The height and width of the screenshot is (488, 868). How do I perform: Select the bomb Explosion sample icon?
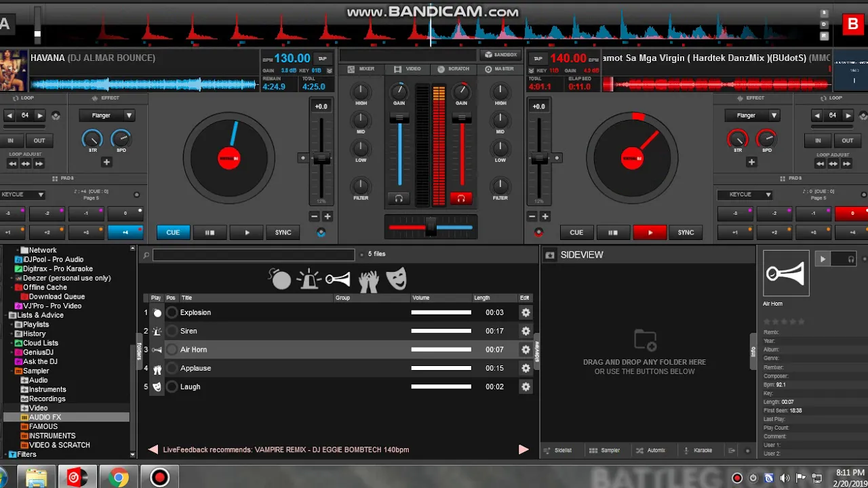click(279, 279)
